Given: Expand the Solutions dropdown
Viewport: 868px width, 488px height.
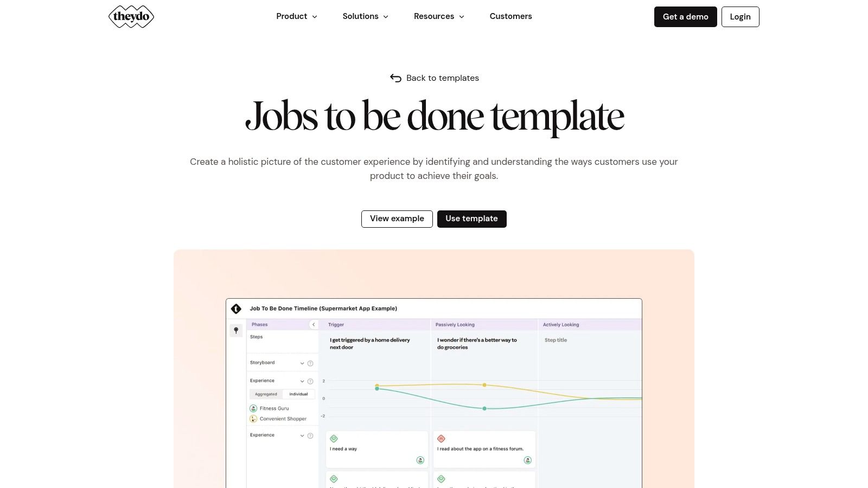Looking at the screenshot, I should (365, 17).
